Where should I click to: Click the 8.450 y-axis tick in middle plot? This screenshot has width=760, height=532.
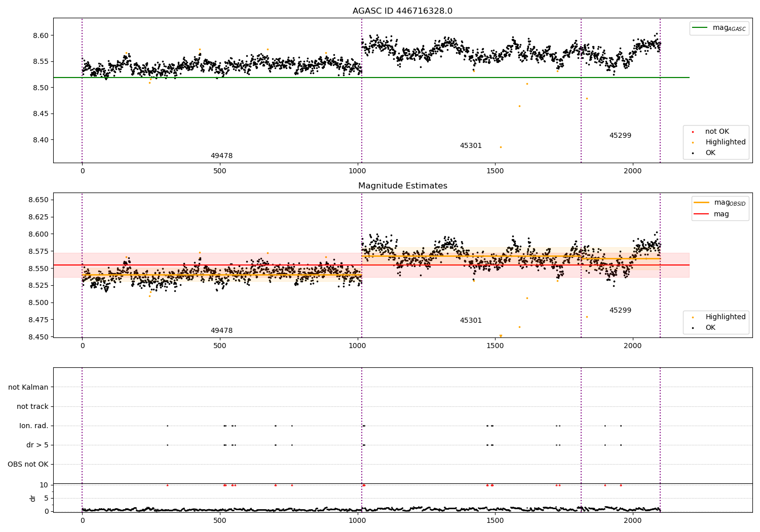(x=39, y=337)
